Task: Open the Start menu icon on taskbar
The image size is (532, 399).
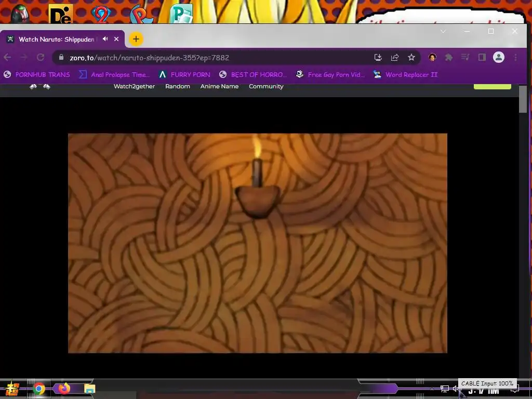Action: (x=12, y=389)
